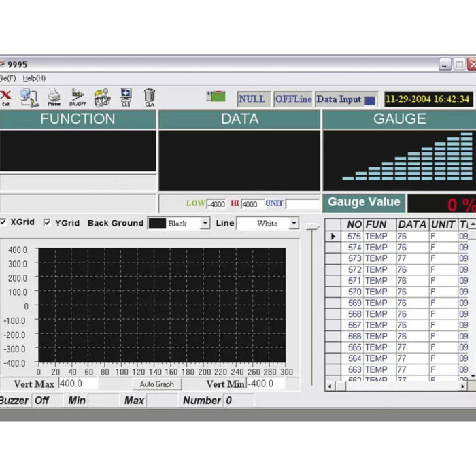This screenshot has width=476, height=476.
Task: Click the Vert Min input field
Action: pos(265,384)
